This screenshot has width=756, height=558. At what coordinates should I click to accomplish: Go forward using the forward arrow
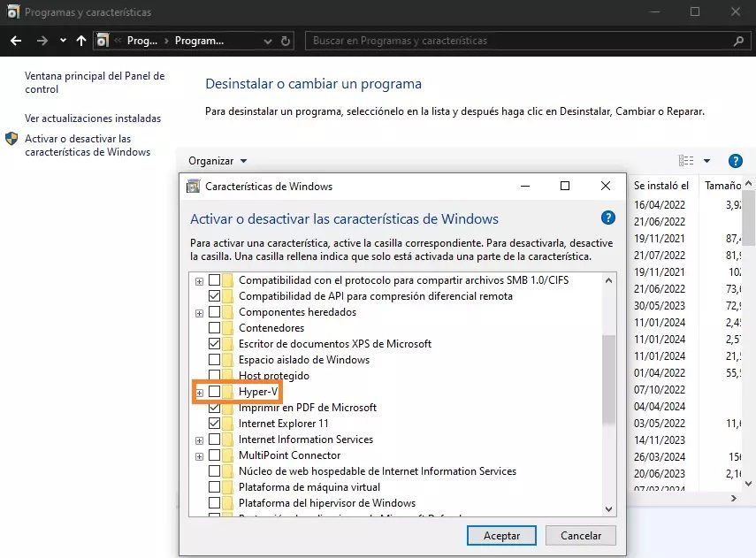coord(42,41)
